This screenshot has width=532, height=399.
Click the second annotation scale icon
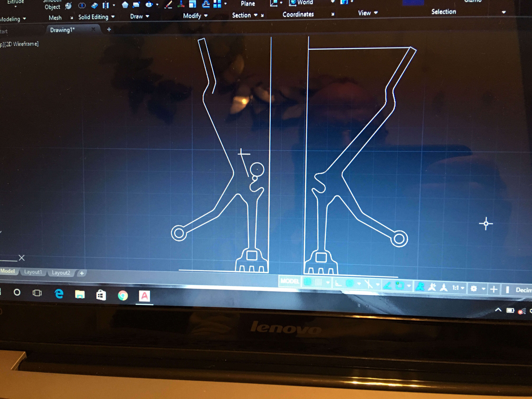tap(432, 287)
